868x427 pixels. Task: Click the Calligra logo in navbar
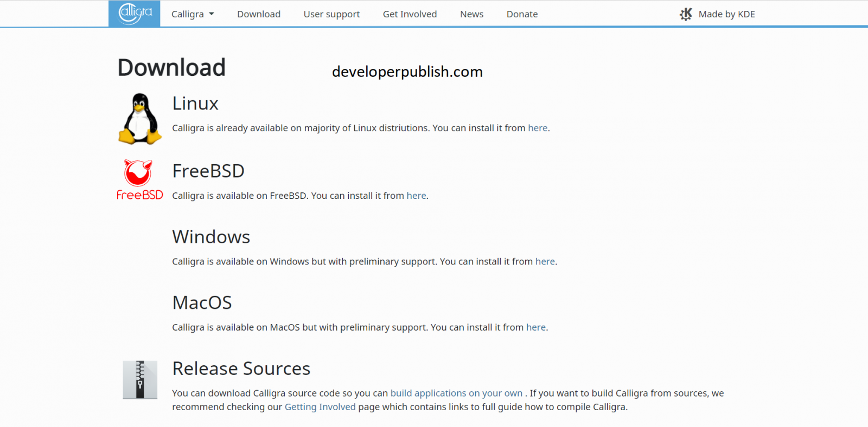135,14
